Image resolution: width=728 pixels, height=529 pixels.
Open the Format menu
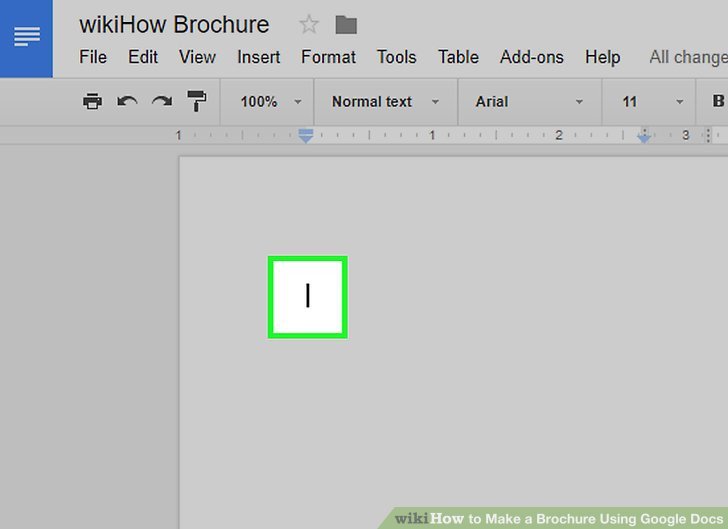[x=328, y=57]
